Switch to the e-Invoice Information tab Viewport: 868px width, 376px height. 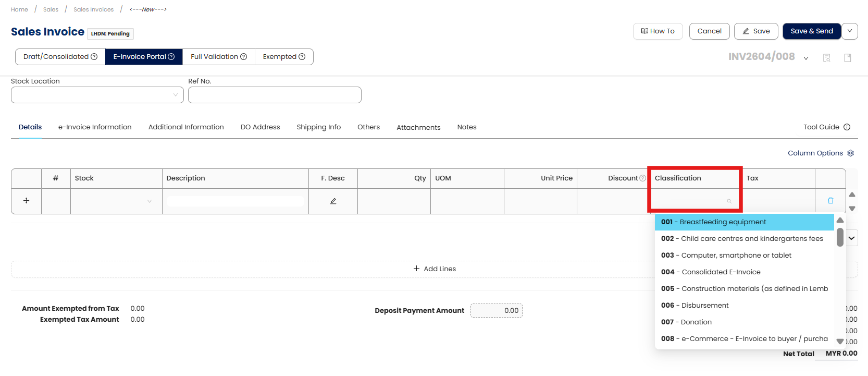click(95, 127)
